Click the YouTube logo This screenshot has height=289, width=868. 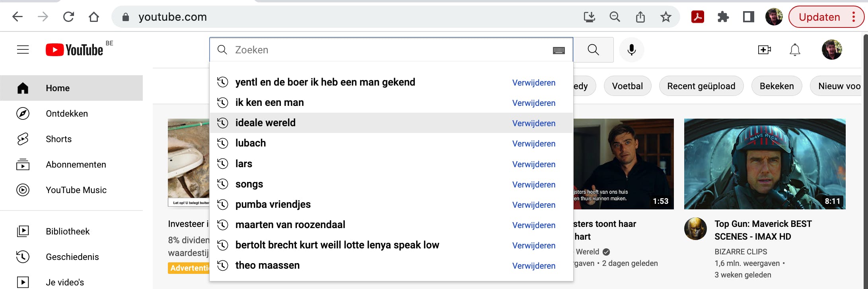tap(75, 50)
